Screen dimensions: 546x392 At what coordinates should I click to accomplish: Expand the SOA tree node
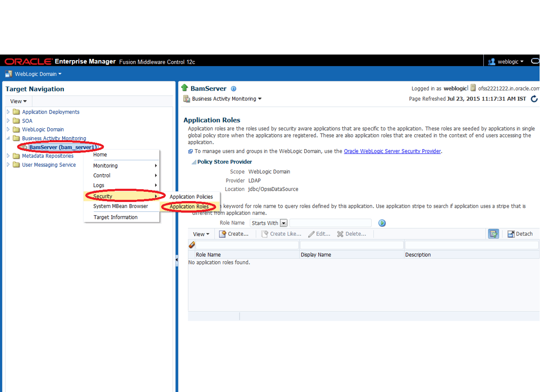(x=8, y=121)
